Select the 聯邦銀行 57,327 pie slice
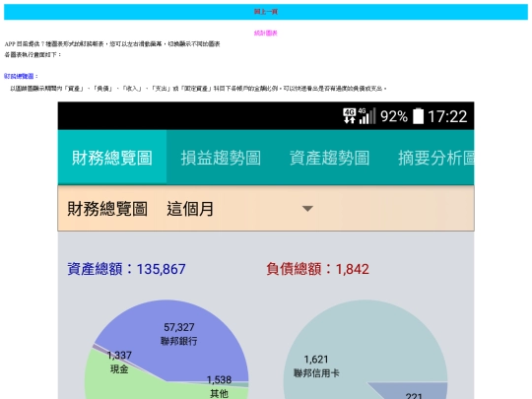The image size is (532, 399). pos(178,334)
